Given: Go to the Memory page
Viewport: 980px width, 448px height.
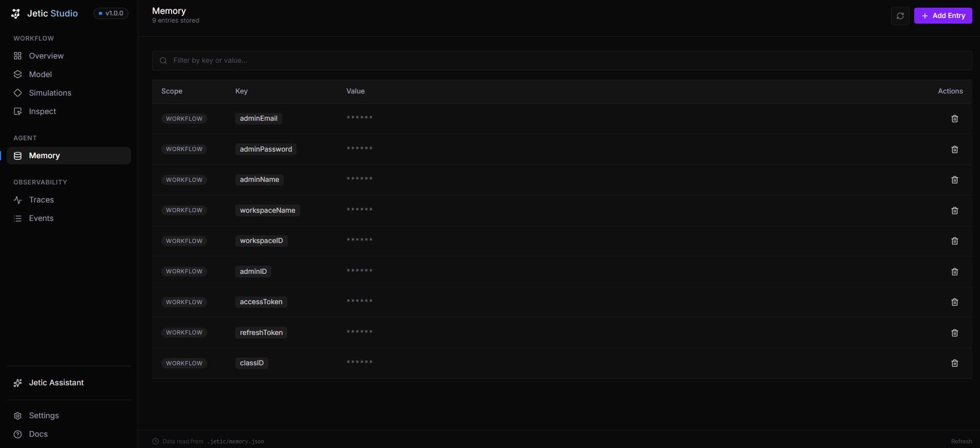Looking at the screenshot, I should (x=69, y=156).
